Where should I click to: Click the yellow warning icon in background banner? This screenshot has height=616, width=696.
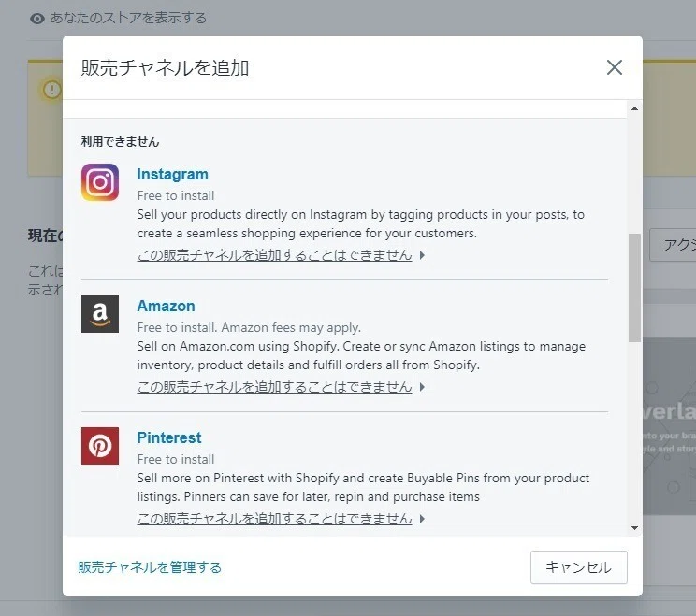point(52,90)
